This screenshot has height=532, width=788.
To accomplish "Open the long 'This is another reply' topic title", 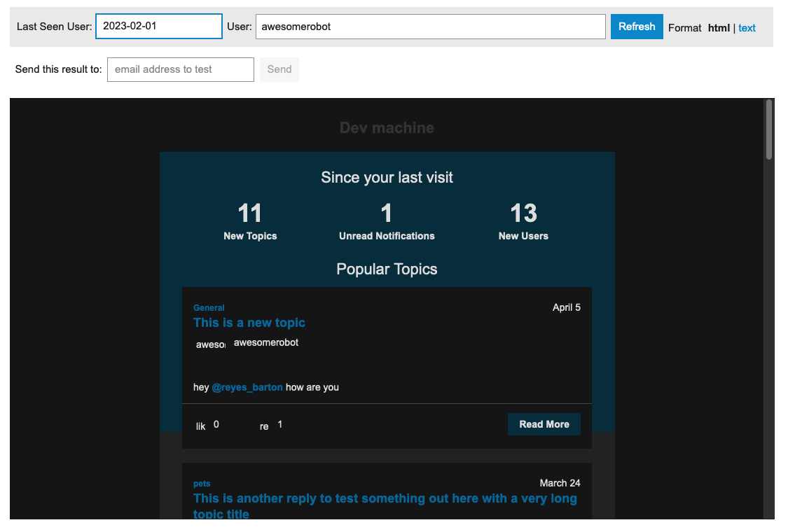I will pyautogui.click(x=385, y=498).
